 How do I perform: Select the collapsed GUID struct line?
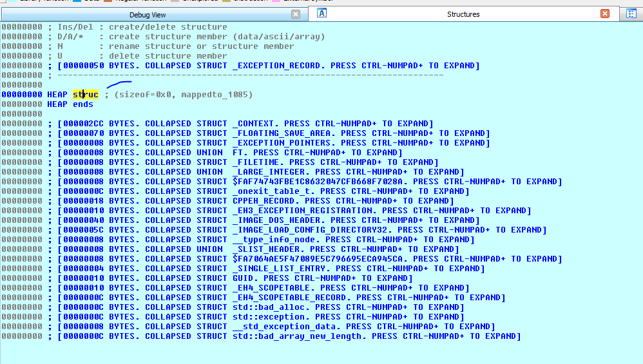(232, 278)
